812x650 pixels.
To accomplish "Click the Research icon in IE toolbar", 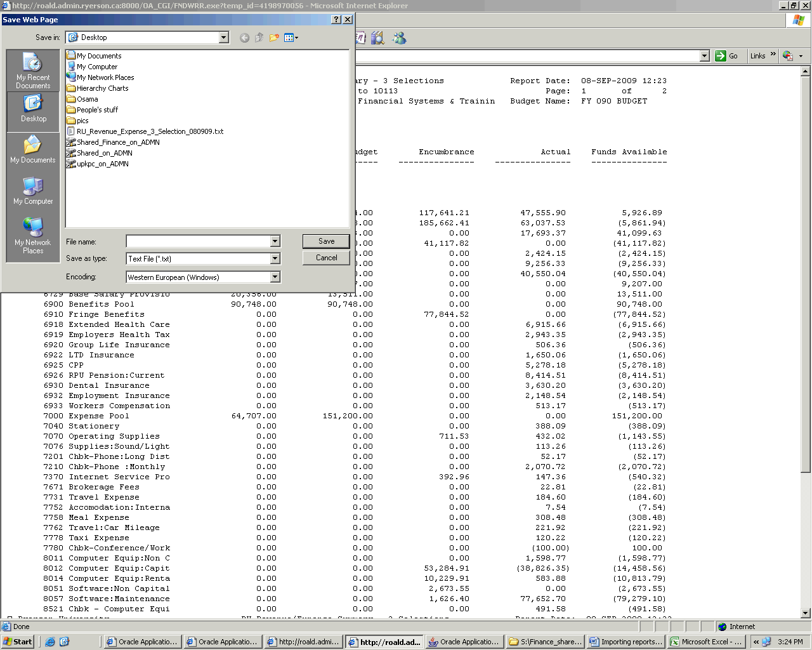I will pos(378,38).
